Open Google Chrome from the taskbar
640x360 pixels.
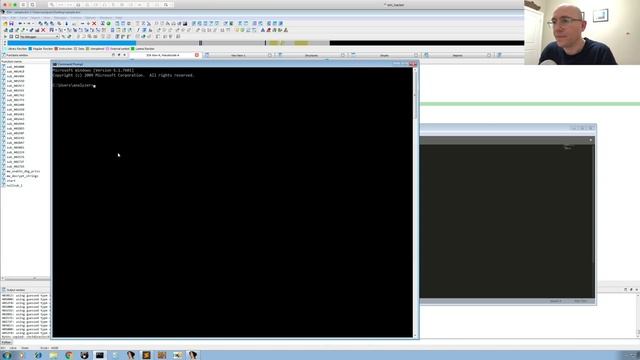pos(69,356)
